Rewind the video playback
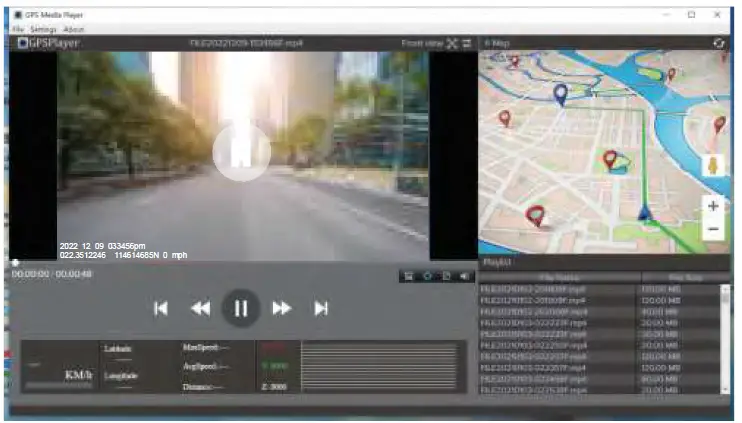The image size is (742, 423). [200, 308]
